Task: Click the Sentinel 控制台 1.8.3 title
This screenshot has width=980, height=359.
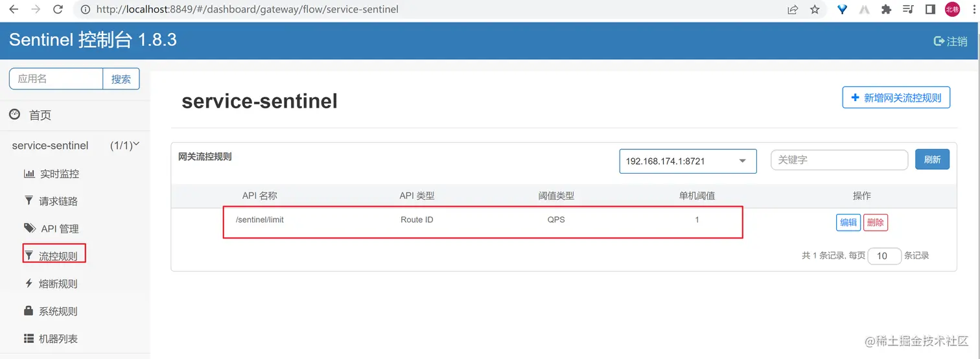Action: click(93, 40)
